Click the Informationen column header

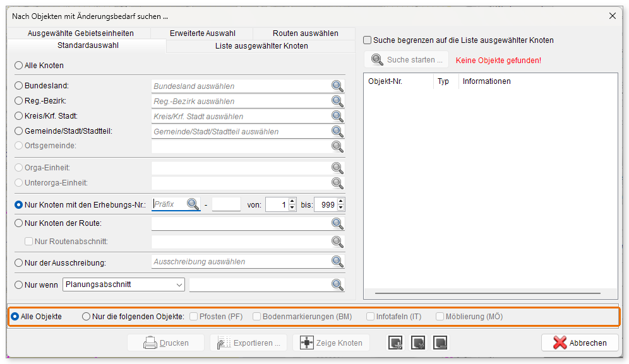tap(487, 81)
